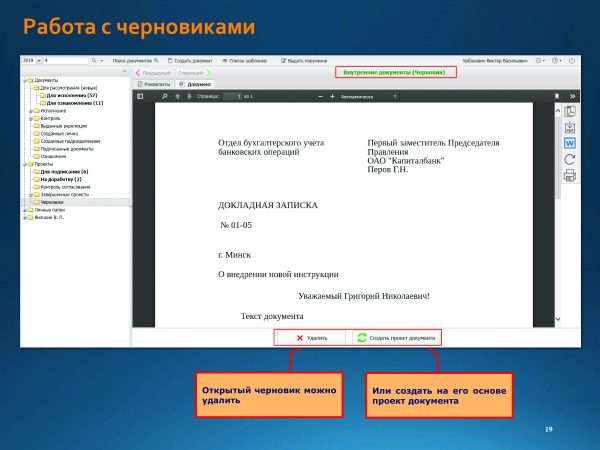Click the save-to-PDF icon in right sidebar

569,126
